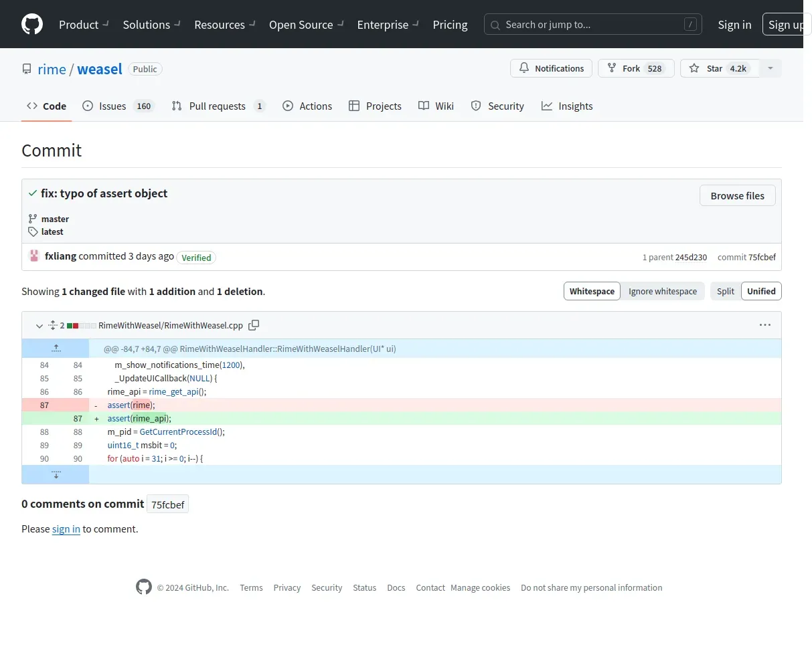Expand diff lines below line 90
The width and height of the screenshot is (812, 669).
pos(56,474)
